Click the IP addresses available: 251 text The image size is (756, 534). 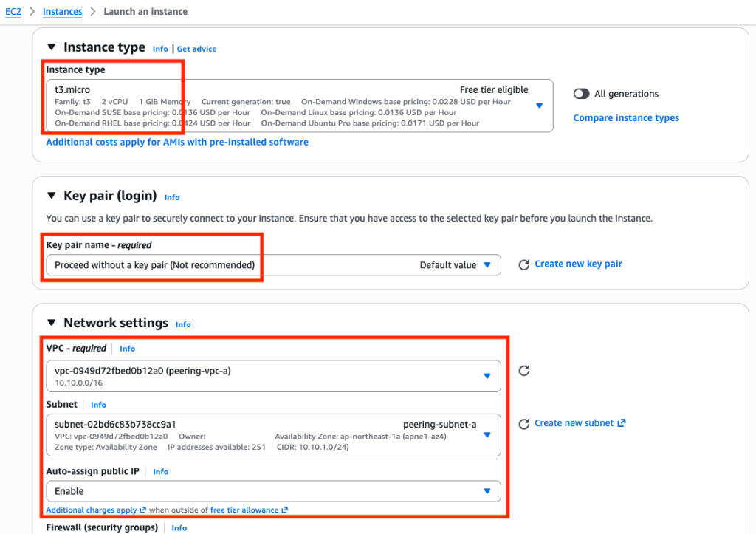[216, 447]
